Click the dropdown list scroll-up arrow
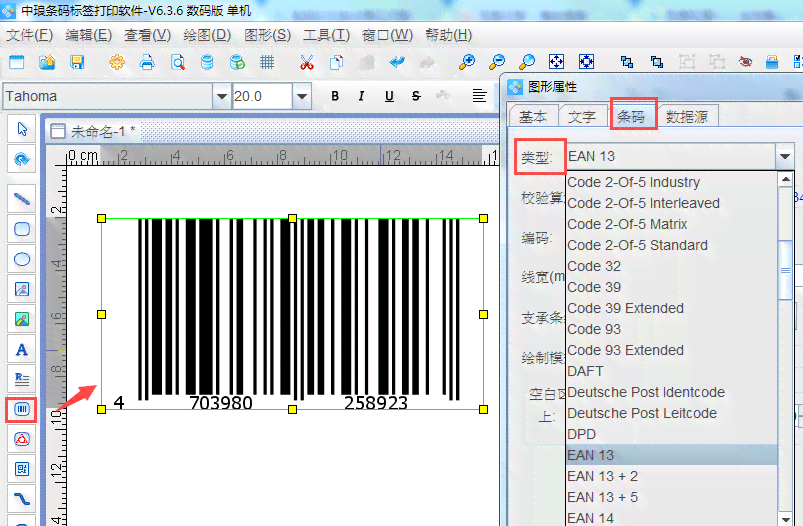This screenshot has height=526, width=803. (786, 179)
